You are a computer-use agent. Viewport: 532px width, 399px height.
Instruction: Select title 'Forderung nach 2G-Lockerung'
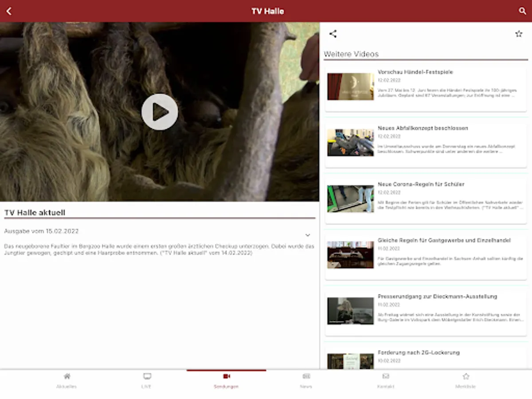coord(419,352)
